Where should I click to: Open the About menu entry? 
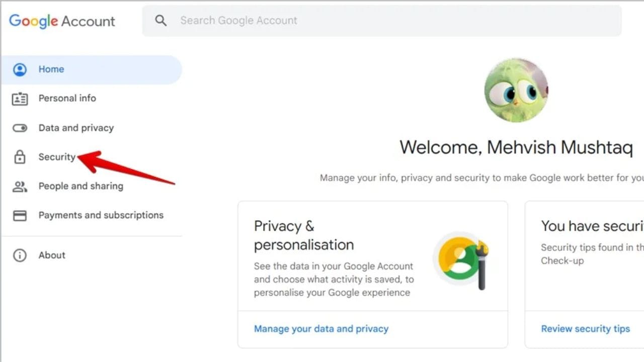pyautogui.click(x=52, y=255)
